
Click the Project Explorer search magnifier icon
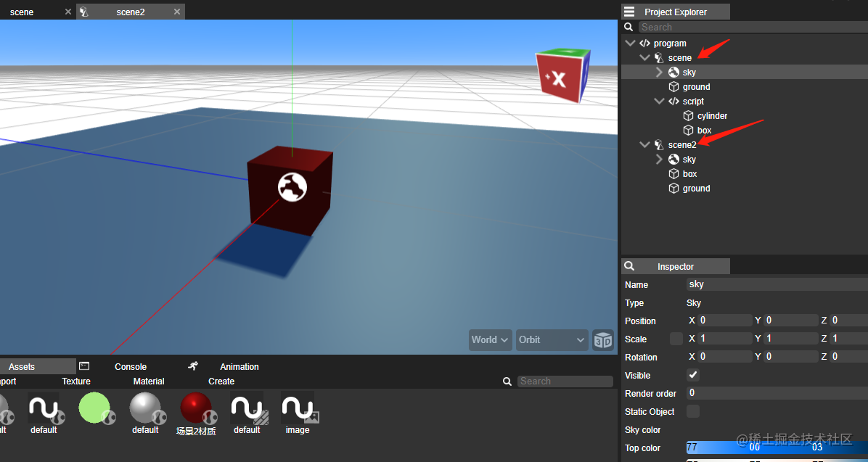629,26
